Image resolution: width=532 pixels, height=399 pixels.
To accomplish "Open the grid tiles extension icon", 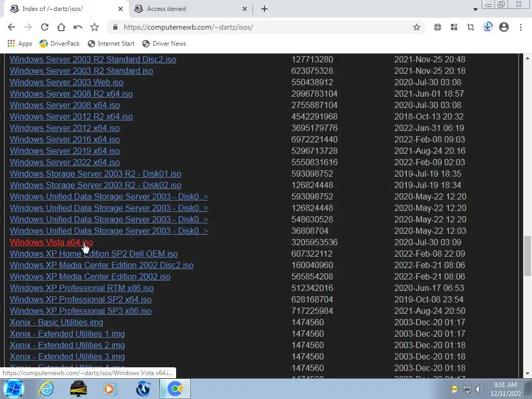I will [x=454, y=27].
